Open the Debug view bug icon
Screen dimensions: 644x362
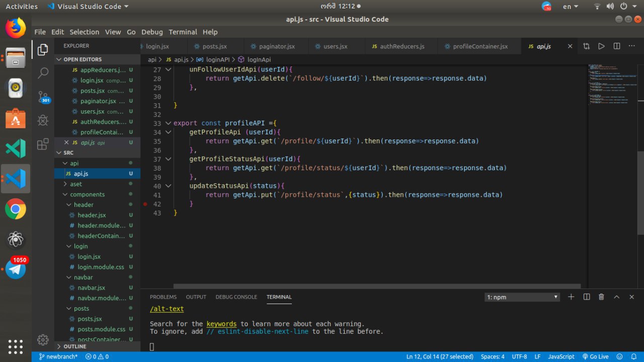(43, 120)
